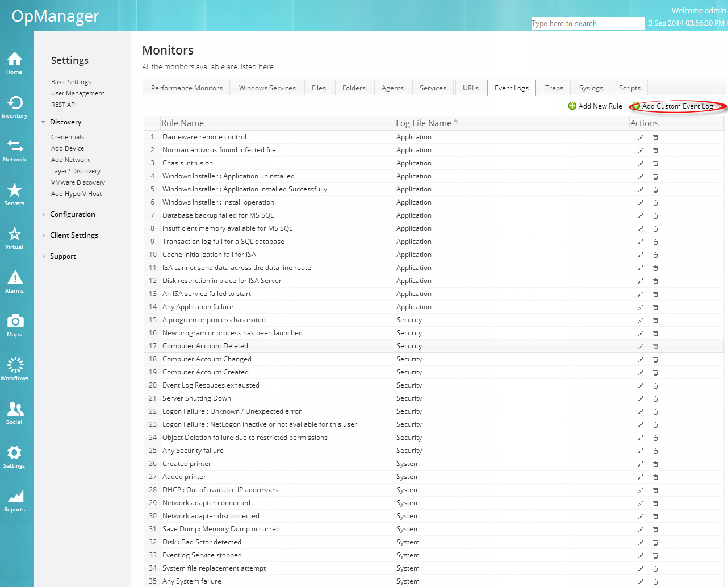728x587 pixels.
Task: Click the Add Custom Event Log link
Action: click(x=677, y=106)
